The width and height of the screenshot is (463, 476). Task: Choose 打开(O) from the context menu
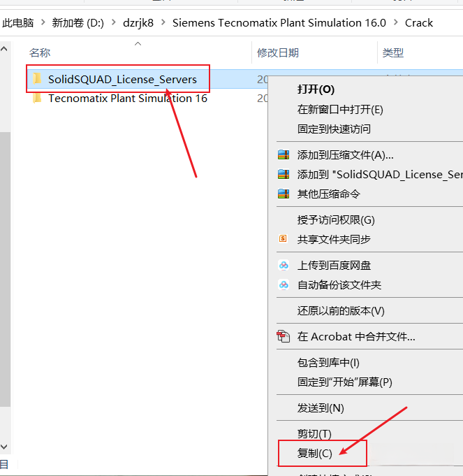pyautogui.click(x=316, y=89)
